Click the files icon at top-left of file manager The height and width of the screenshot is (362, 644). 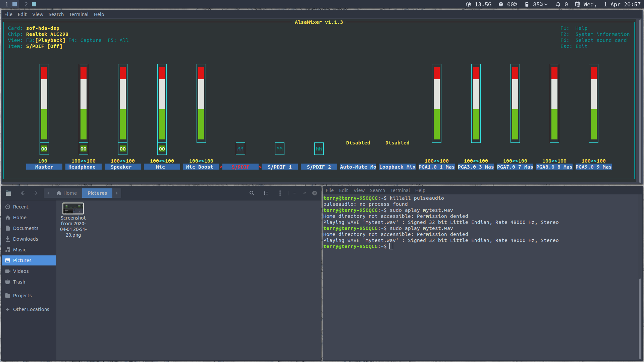(8, 193)
